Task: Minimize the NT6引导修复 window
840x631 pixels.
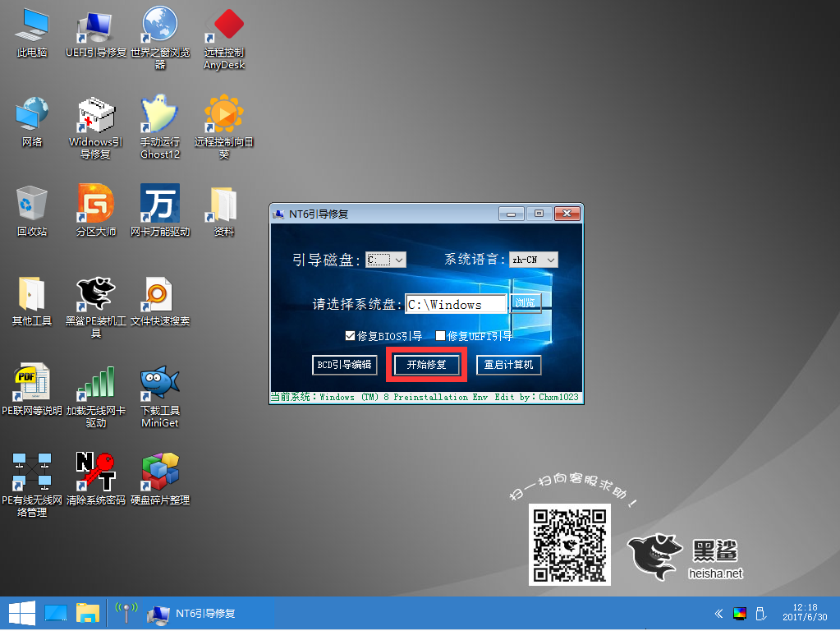Action: [511, 214]
